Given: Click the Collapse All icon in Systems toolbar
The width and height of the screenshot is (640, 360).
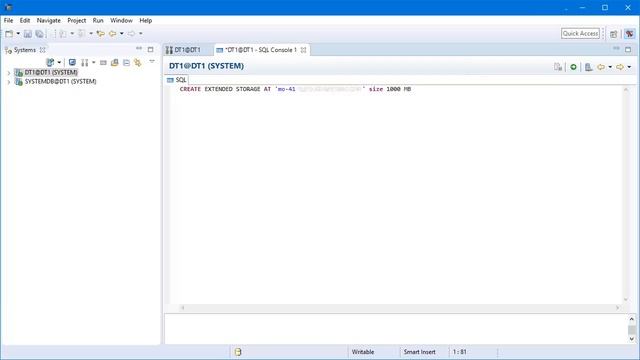Looking at the screenshot, I should [x=127, y=62].
